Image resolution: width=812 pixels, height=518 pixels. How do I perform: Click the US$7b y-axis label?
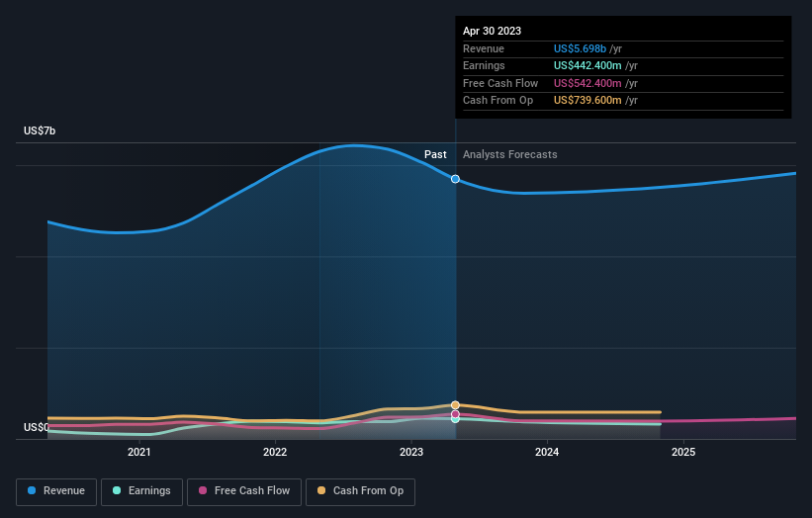40,130
